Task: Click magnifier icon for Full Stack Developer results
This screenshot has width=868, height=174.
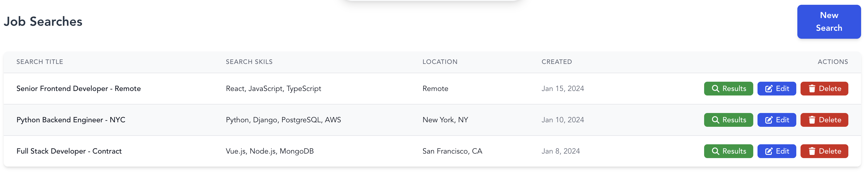Action: click(x=715, y=151)
